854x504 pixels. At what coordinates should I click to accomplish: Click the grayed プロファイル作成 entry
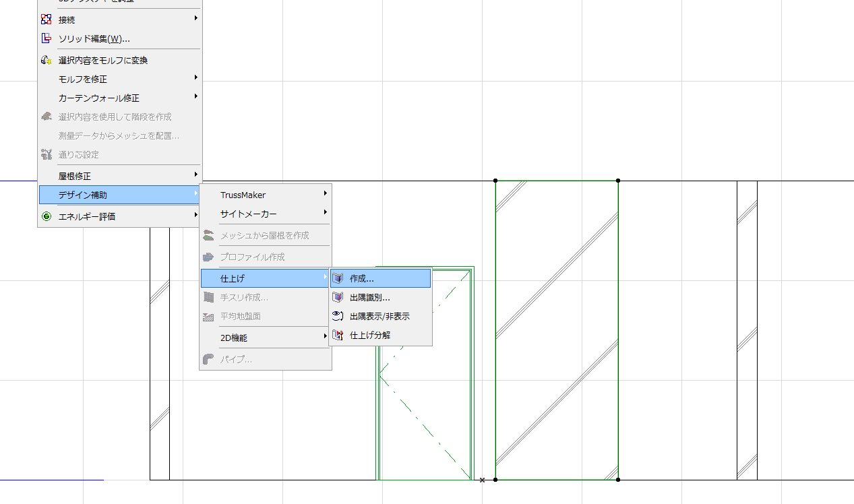pyautogui.click(x=266, y=257)
